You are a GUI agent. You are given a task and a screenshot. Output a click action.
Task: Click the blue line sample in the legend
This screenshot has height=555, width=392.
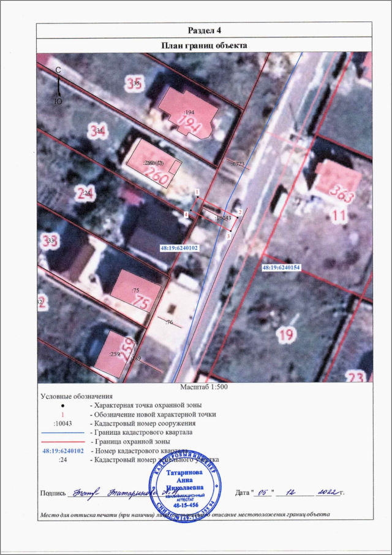click(63, 432)
